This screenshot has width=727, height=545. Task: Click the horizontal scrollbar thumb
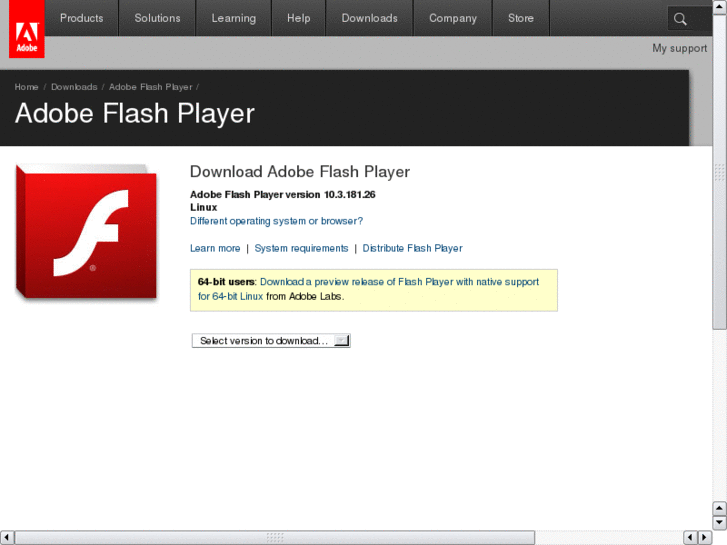275,538
